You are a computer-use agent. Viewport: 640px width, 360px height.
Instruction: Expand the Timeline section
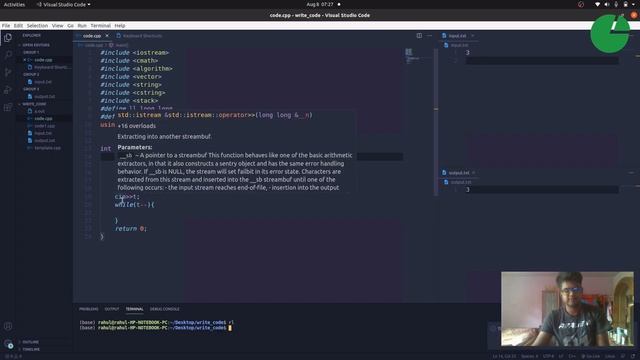31,350
